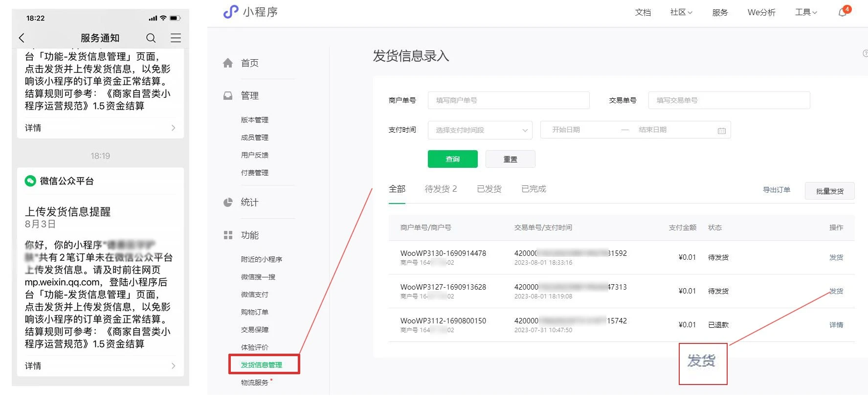Click the 批量发货 button
The height and width of the screenshot is (408, 868).
[830, 191]
